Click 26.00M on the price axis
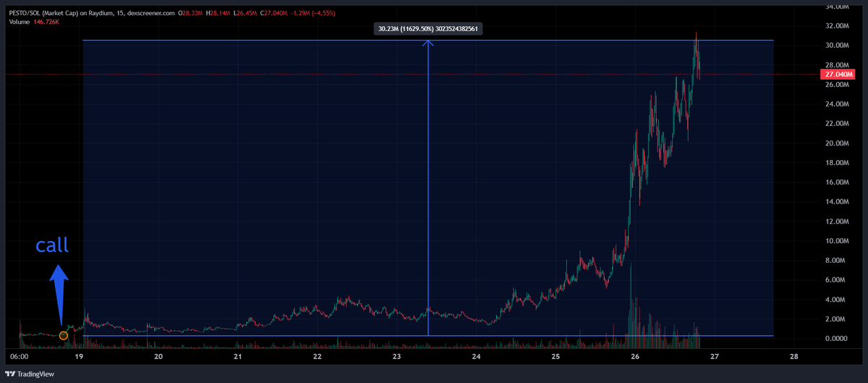 (x=836, y=85)
